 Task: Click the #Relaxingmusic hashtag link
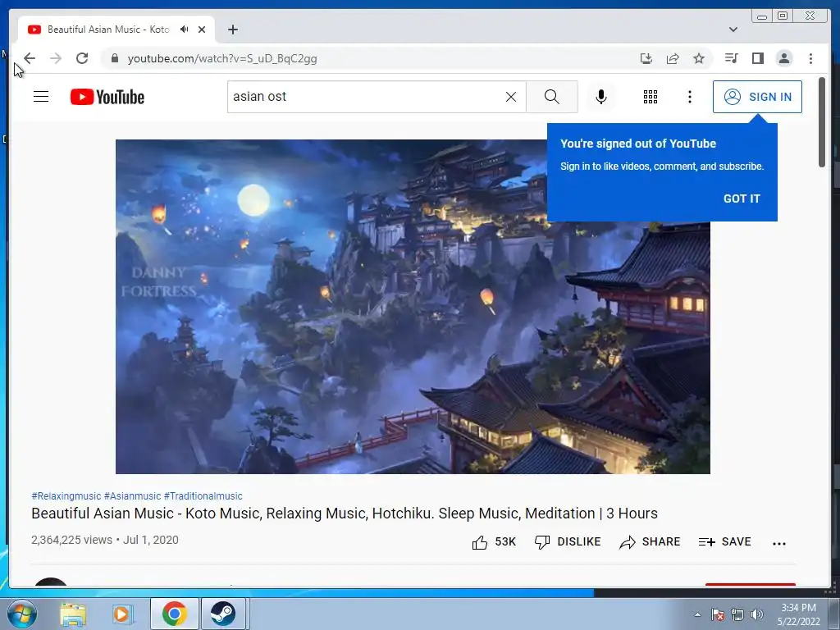[x=66, y=496]
